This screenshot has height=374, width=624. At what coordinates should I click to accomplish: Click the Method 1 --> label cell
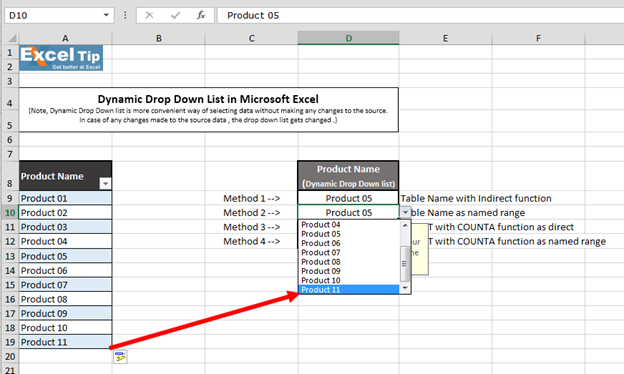pyautogui.click(x=252, y=198)
